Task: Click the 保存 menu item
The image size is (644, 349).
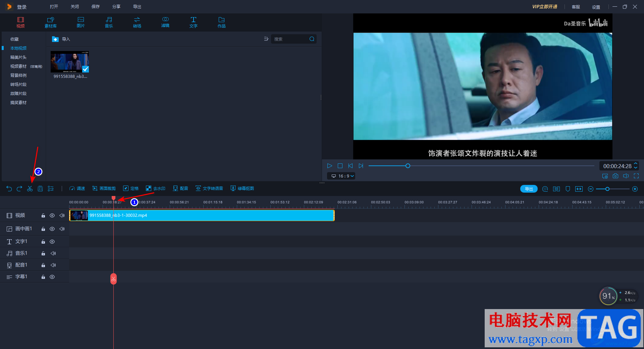Action: (x=96, y=7)
